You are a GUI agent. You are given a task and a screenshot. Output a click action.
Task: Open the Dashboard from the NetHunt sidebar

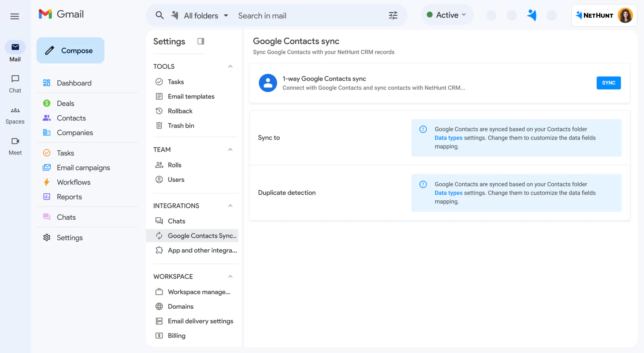point(74,83)
